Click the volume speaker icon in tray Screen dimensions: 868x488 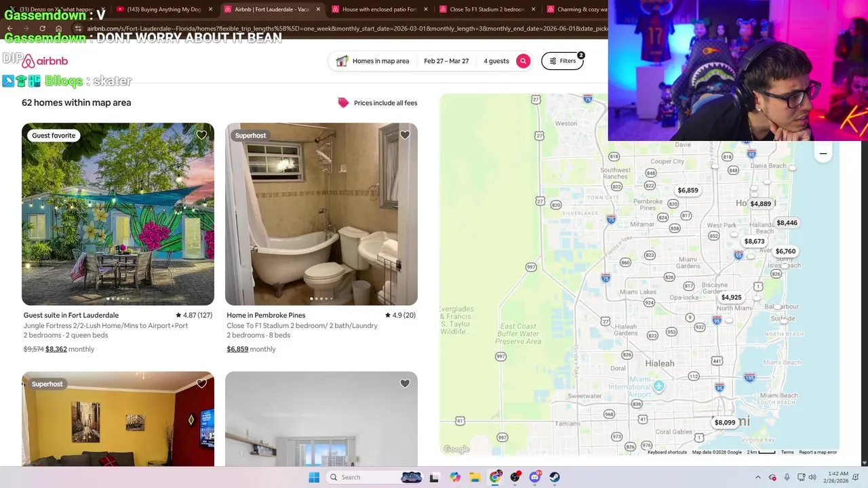[x=812, y=477]
